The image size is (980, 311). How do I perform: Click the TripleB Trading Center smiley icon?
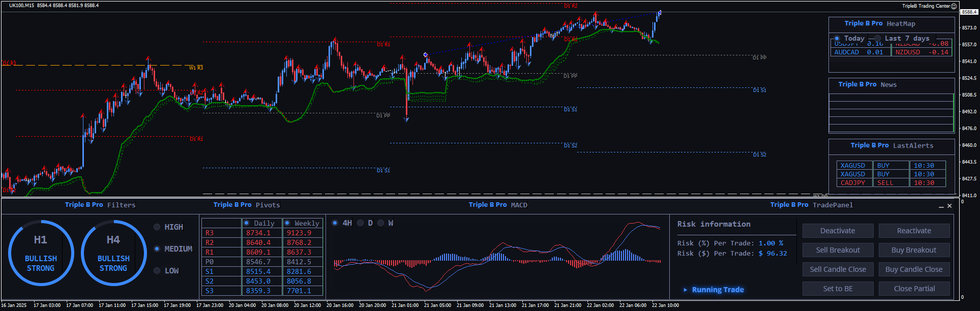(x=954, y=6)
